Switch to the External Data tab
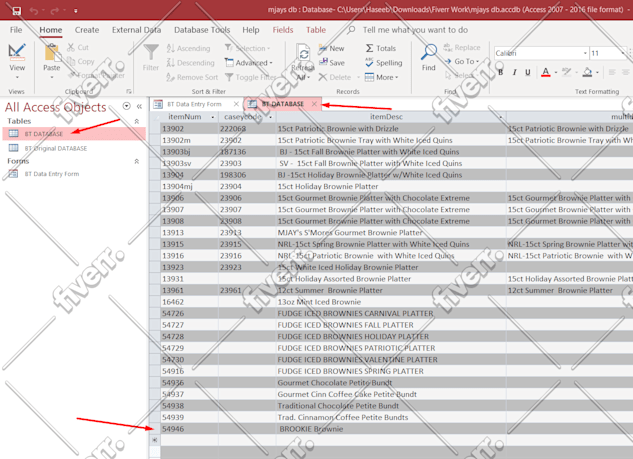Screen dimensions: 633x459 (136, 30)
